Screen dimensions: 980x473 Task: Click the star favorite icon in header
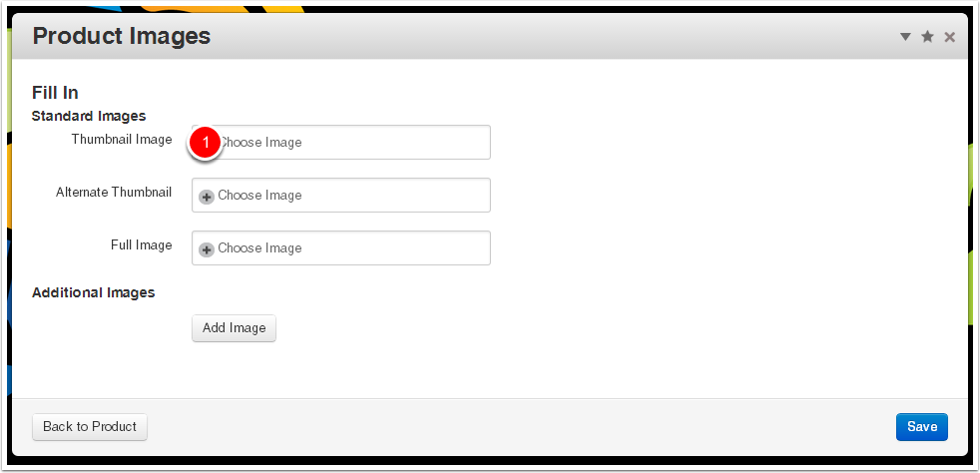point(927,37)
